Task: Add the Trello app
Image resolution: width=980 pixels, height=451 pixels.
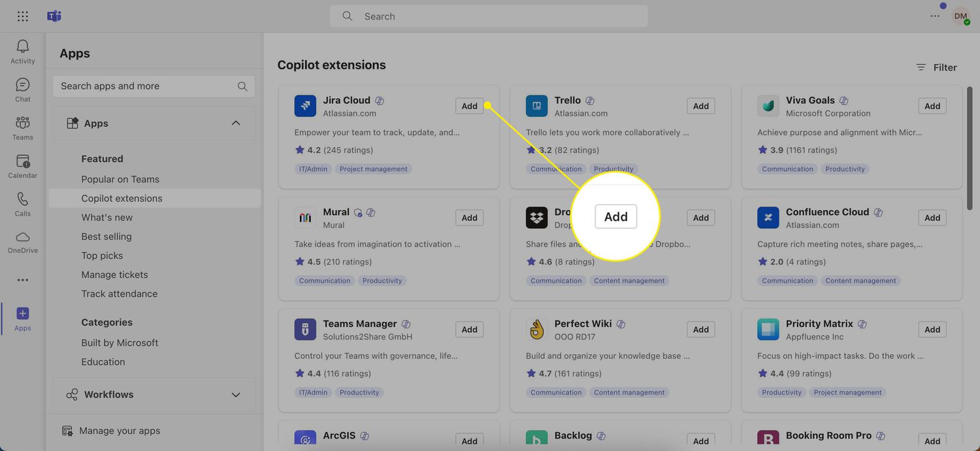Action: (x=700, y=106)
